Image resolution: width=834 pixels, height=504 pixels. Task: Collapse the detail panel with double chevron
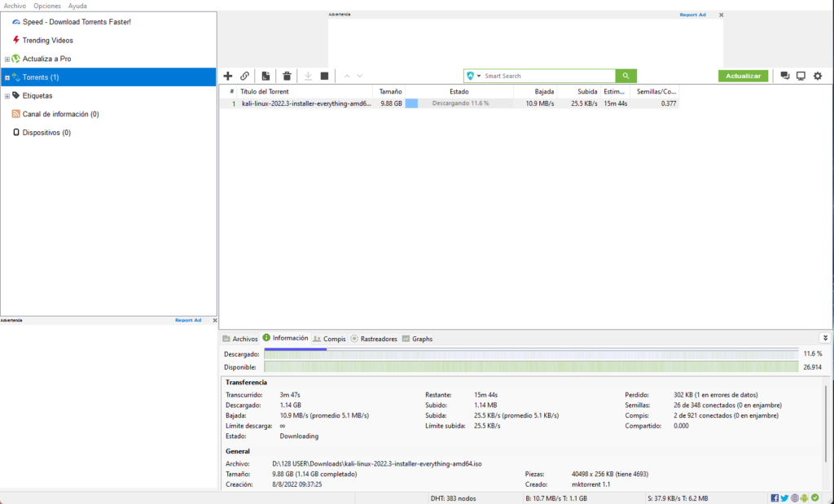(825, 338)
